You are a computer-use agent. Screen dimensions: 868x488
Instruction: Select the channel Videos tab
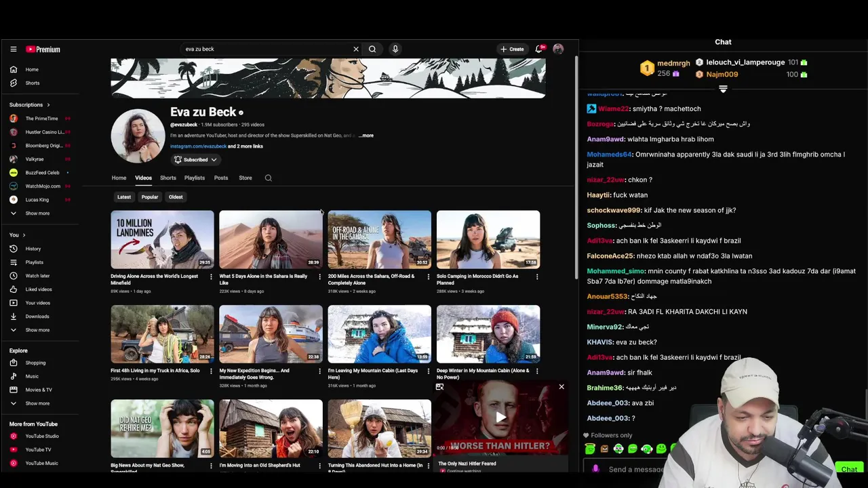(143, 178)
